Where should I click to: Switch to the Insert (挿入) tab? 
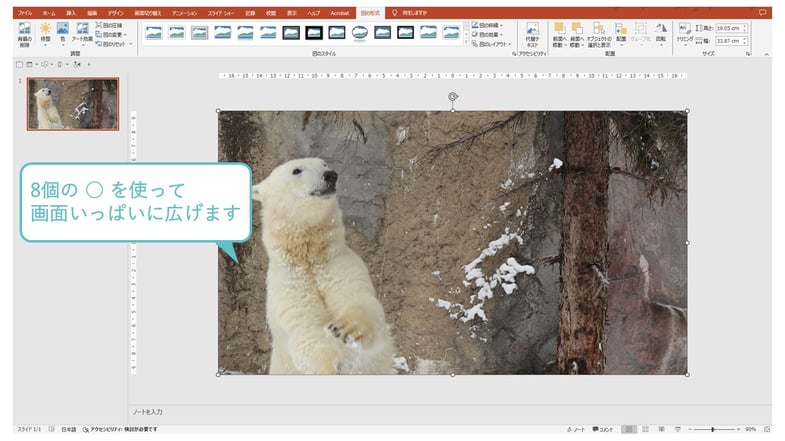[71, 13]
